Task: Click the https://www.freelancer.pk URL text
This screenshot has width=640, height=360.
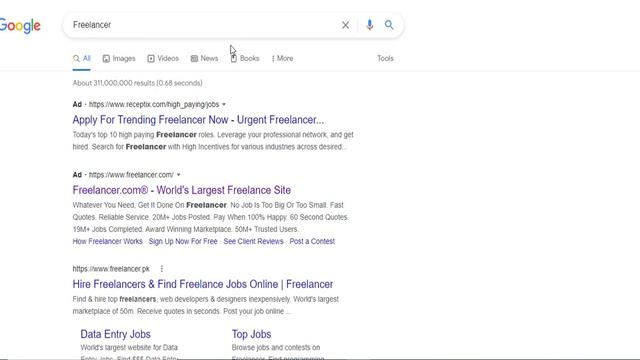Action: pyautogui.click(x=111, y=269)
